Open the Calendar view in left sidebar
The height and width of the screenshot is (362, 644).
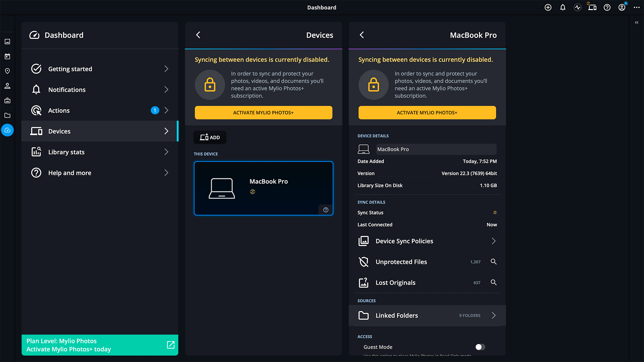coord(7,56)
